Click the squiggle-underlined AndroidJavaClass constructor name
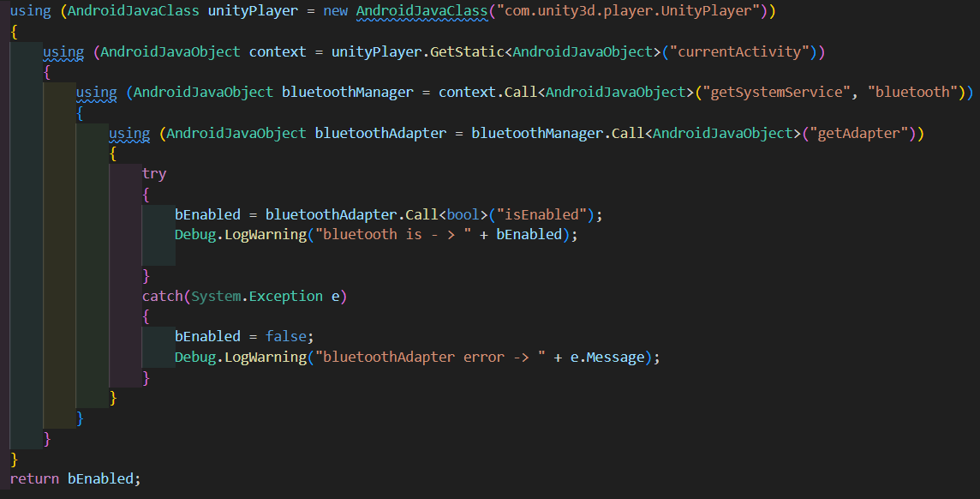This screenshot has width=980, height=499. click(x=421, y=11)
